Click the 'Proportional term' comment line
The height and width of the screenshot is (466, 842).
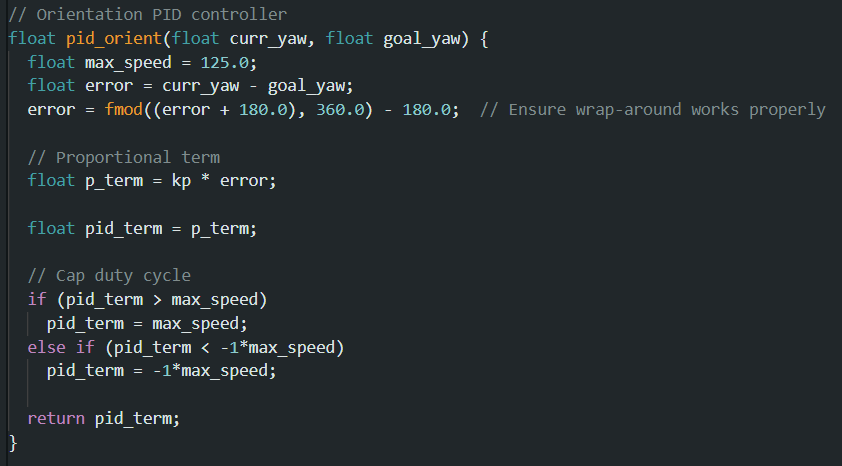tap(124, 157)
